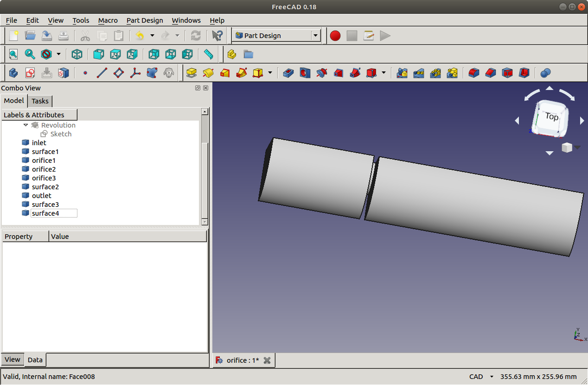Close the 'orifice : 1*' document tab
The width and height of the screenshot is (588, 385).
(267, 360)
